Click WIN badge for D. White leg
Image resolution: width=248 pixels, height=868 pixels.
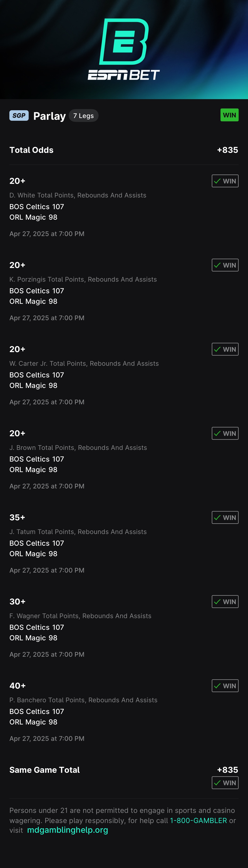(225, 181)
